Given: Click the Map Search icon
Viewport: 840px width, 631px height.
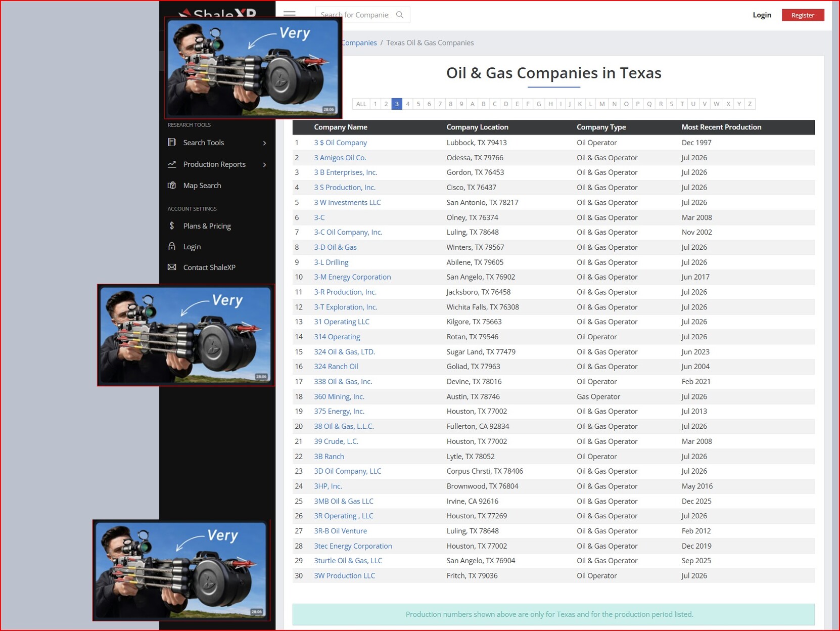Looking at the screenshot, I should (172, 186).
